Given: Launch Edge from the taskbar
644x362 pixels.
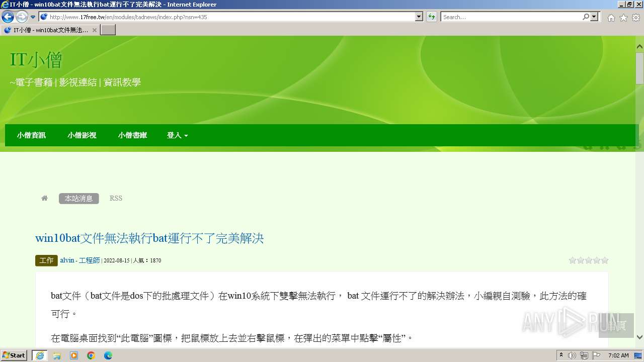Looking at the screenshot, I should pyautogui.click(x=108, y=355).
